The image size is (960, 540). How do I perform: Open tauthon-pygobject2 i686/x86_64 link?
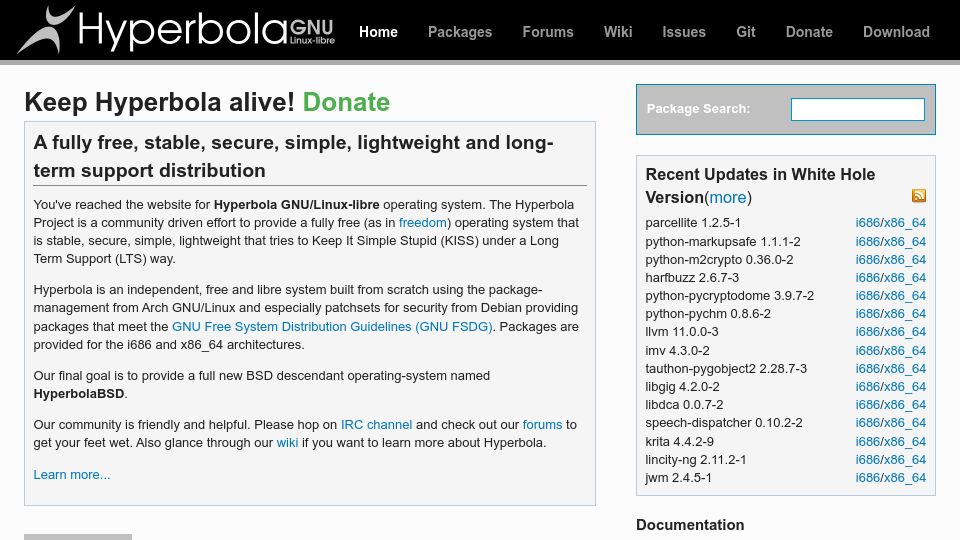891,369
